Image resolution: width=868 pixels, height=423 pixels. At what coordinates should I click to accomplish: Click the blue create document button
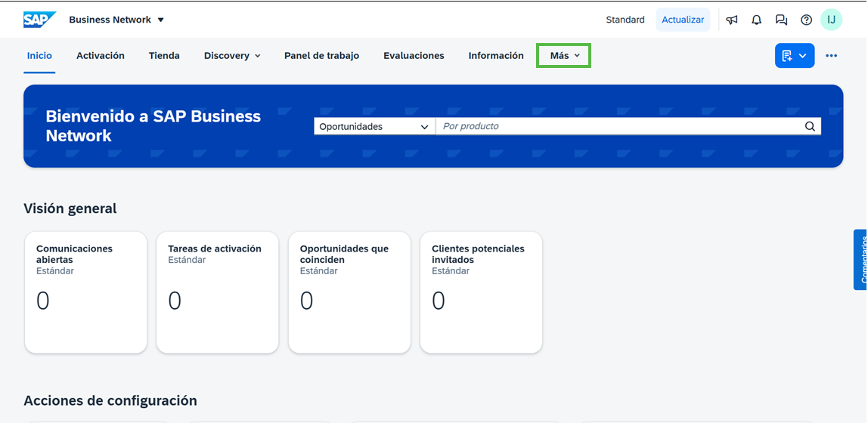tap(795, 55)
